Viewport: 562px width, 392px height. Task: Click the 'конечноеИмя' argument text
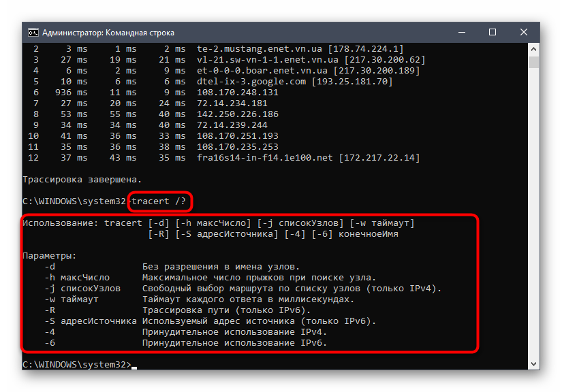(369, 234)
